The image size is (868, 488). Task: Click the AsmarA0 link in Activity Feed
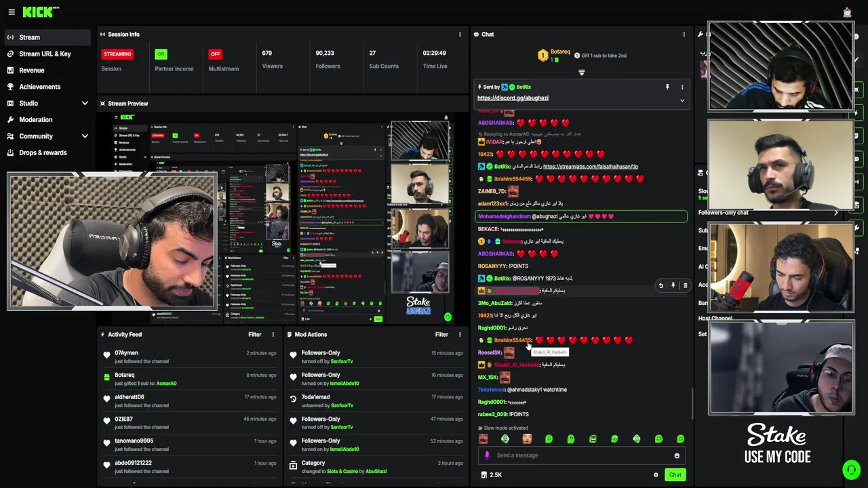(166, 384)
